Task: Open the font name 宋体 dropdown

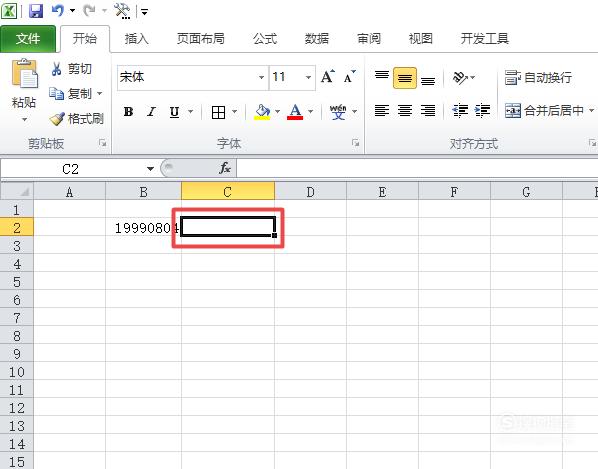Action: pos(261,77)
